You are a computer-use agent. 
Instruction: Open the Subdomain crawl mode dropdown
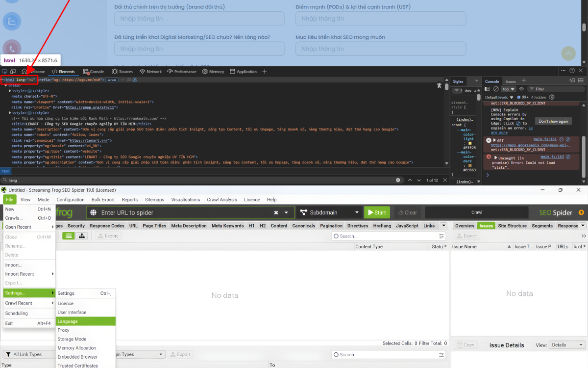329,212
